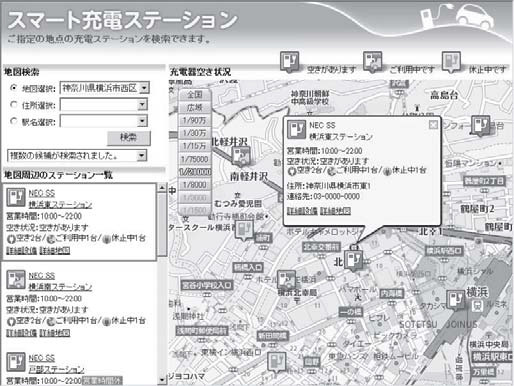This screenshot has height=386, width=514.
Task: Click NEC SS link above 横浜東ステーション in list
Action: pos(42,193)
